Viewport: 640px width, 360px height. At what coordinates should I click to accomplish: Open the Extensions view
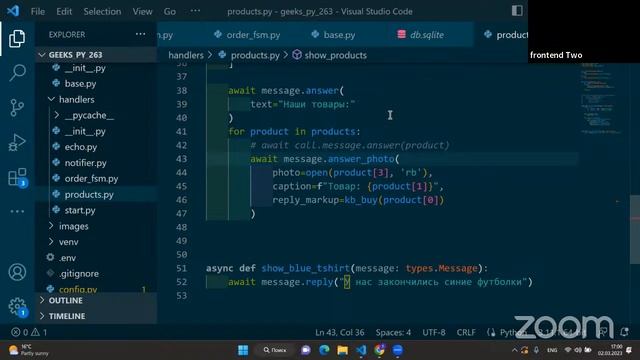(18, 178)
